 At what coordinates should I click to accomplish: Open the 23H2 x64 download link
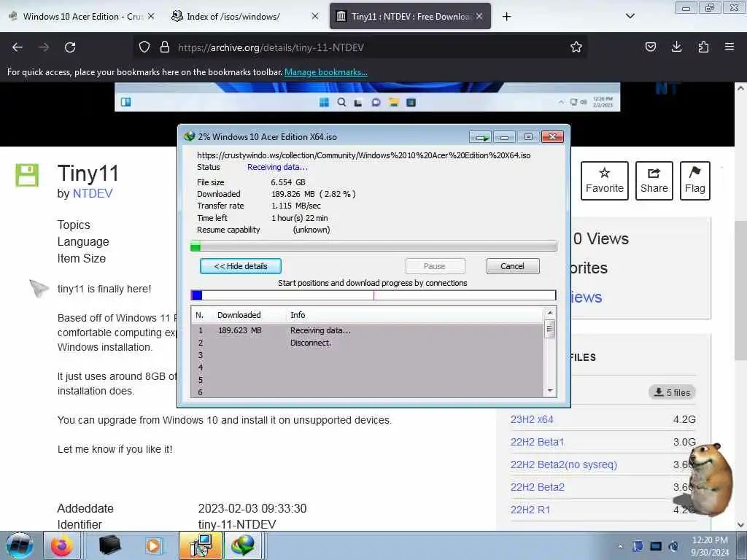point(532,419)
